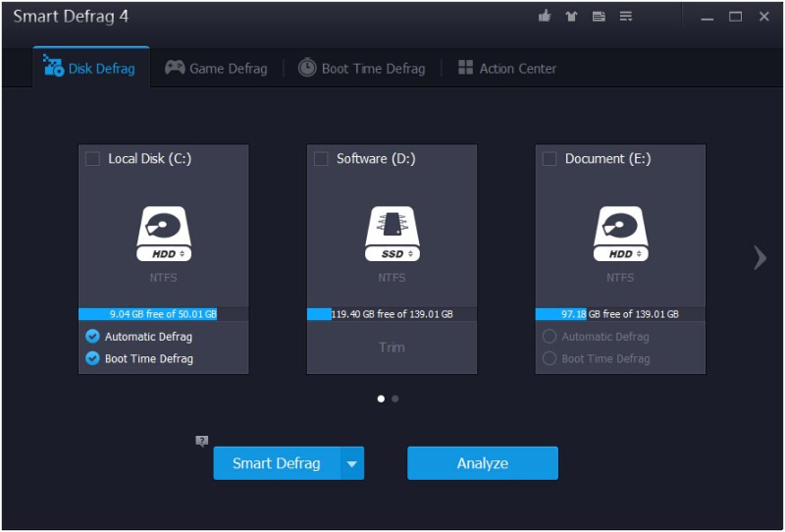This screenshot has height=532, width=785.
Task: Click the feedback news icon in title bar
Action: 599,17
